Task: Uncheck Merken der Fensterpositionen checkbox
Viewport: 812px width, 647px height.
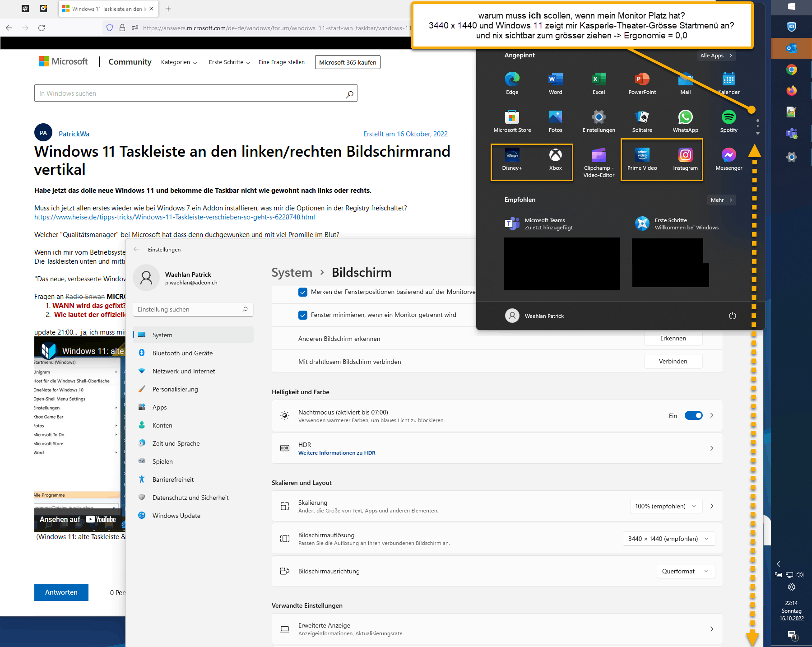Action: tap(303, 292)
